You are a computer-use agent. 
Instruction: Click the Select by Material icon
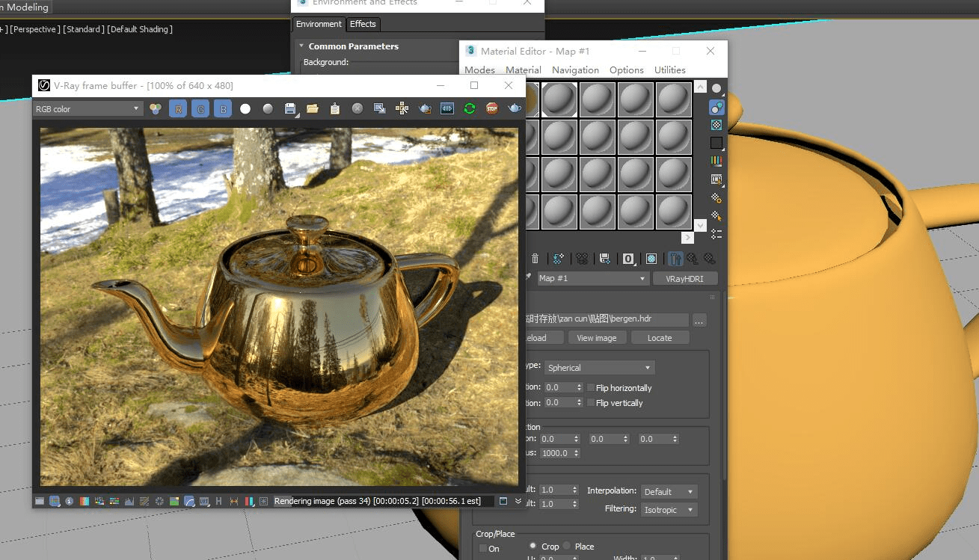point(716,215)
